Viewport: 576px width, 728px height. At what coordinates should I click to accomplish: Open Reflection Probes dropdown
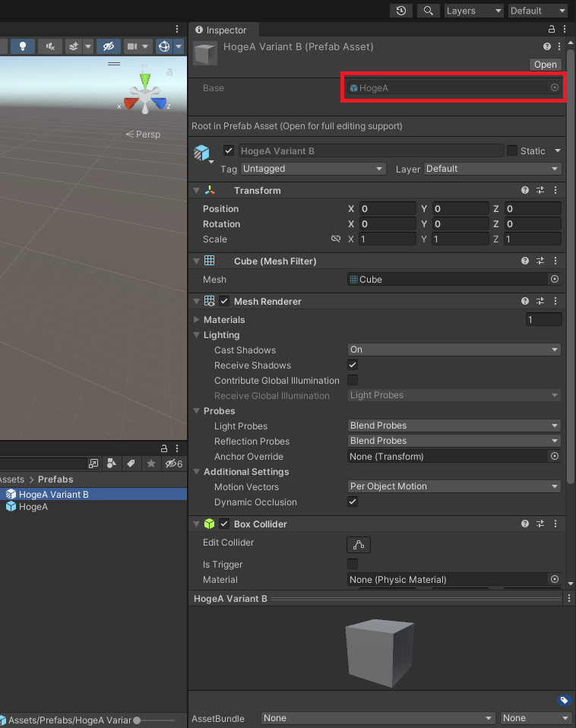click(x=454, y=441)
